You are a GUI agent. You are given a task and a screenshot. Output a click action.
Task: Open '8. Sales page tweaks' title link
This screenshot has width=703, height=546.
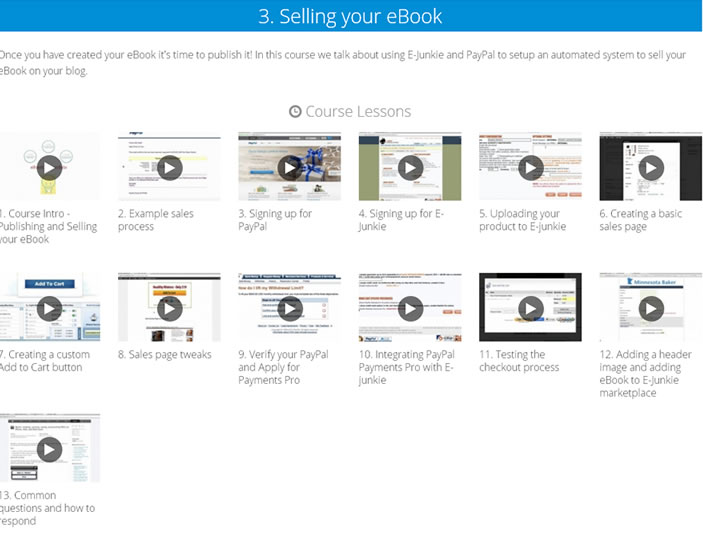coord(165,355)
